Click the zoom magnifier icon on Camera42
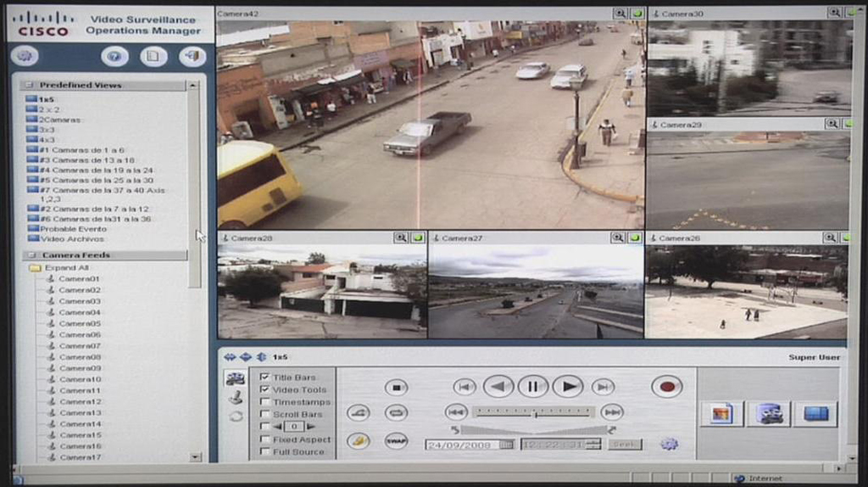This screenshot has height=487, width=868. pos(620,14)
